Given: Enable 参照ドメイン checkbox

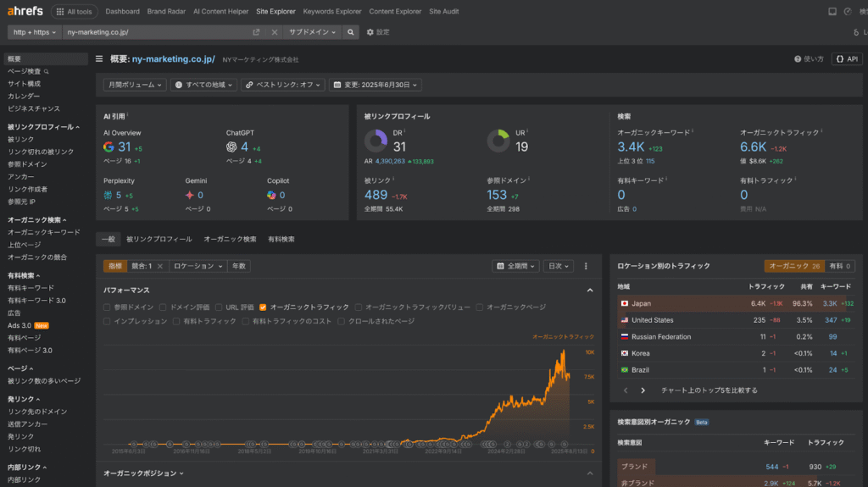Looking at the screenshot, I should (106, 307).
